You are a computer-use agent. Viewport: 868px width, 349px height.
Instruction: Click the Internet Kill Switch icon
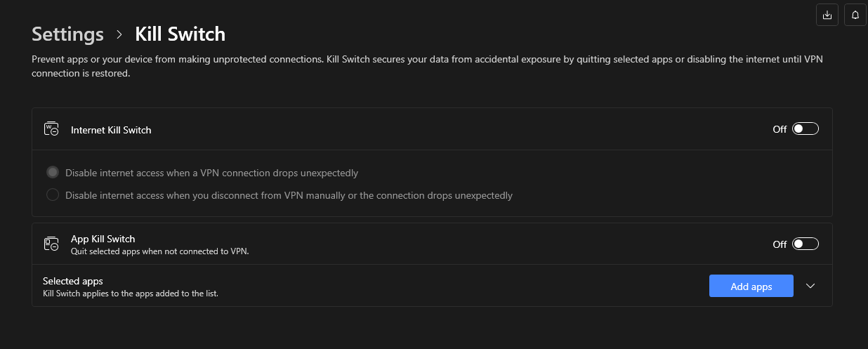point(51,129)
